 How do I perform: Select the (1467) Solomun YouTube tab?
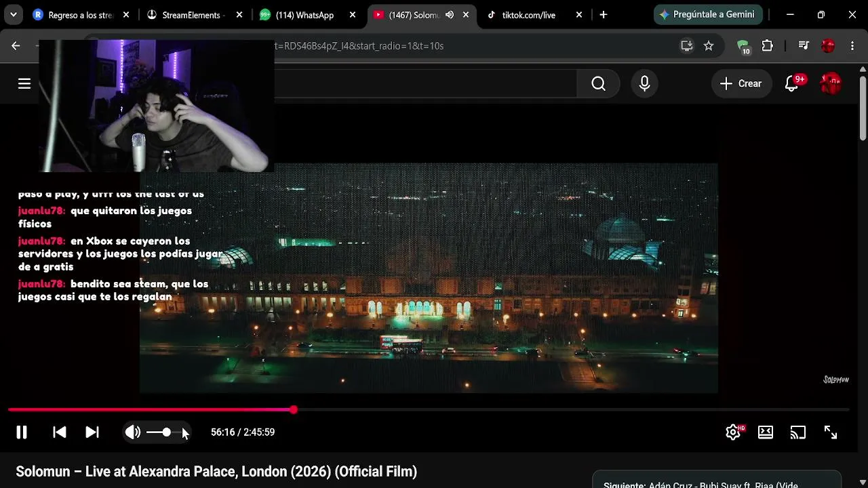pyautogui.click(x=414, y=15)
